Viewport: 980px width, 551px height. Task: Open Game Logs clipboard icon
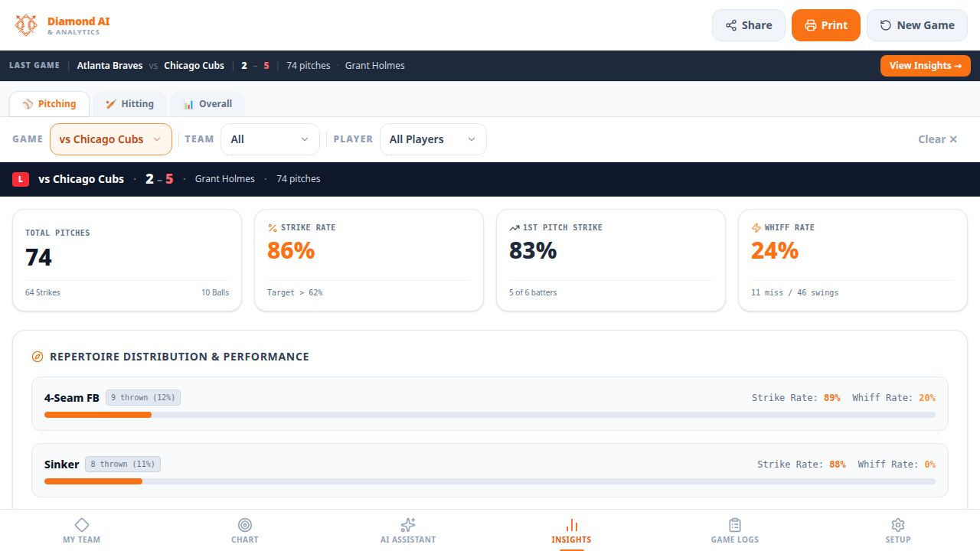click(735, 525)
